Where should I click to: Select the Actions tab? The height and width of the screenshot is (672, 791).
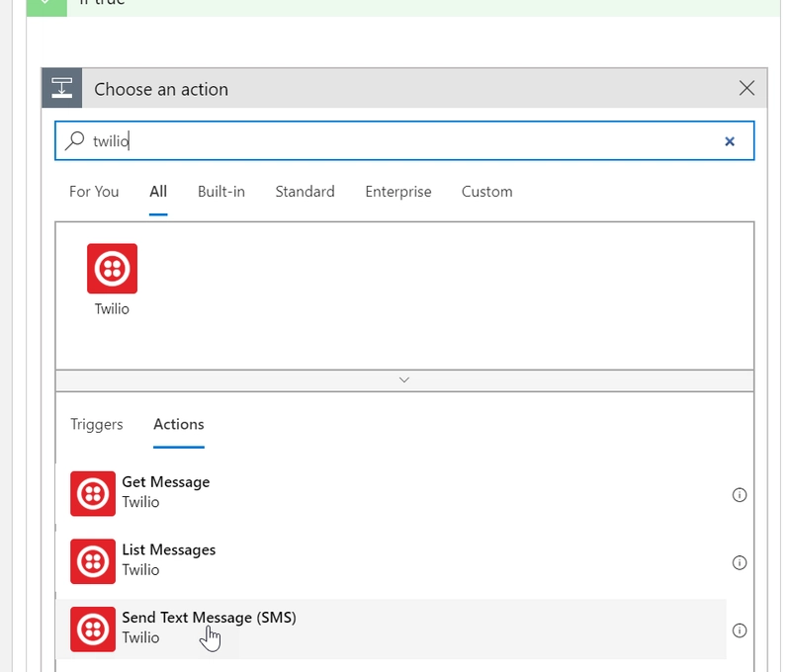click(178, 424)
